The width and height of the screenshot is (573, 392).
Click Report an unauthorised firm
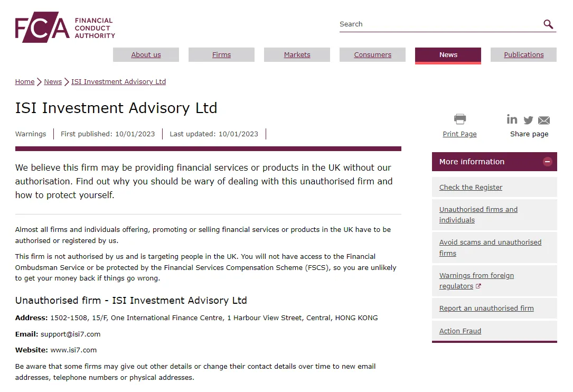(486, 308)
